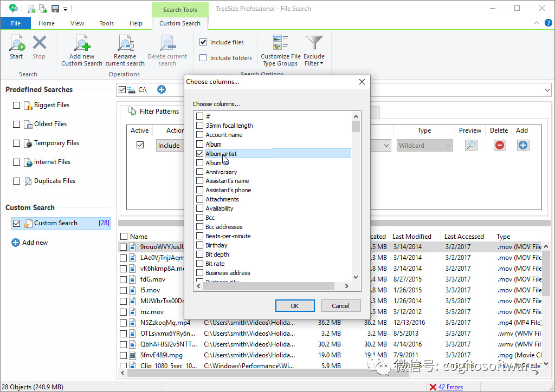The width and height of the screenshot is (555, 392).
Task: Click Delete current search ribbon icon
Action: (x=167, y=43)
